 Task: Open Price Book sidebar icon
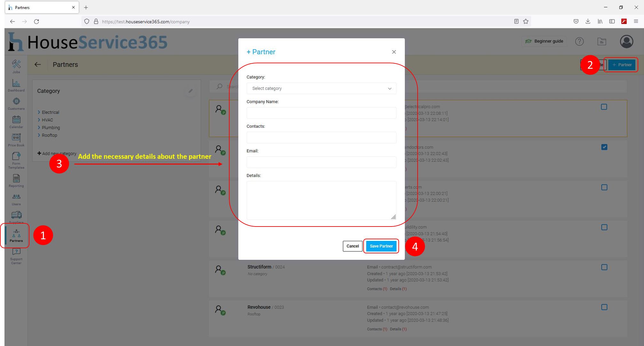click(x=16, y=140)
